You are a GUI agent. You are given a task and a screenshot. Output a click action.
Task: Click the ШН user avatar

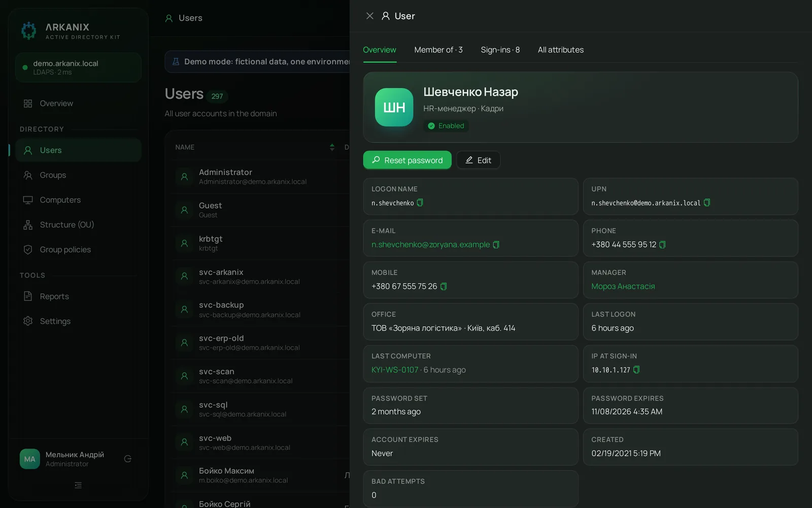pos(394,107)
